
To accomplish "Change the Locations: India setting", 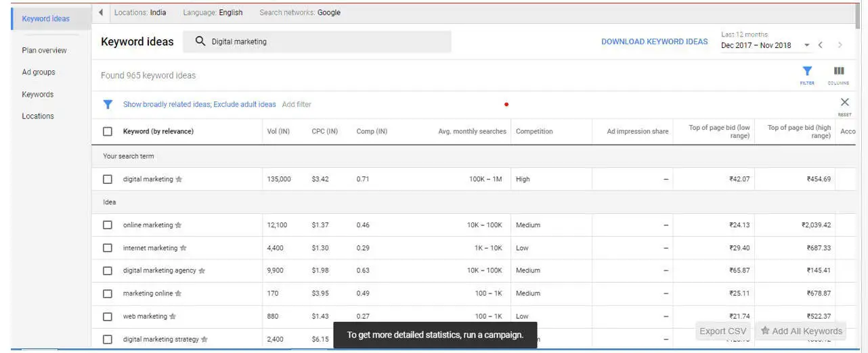I will click(140, 13).
